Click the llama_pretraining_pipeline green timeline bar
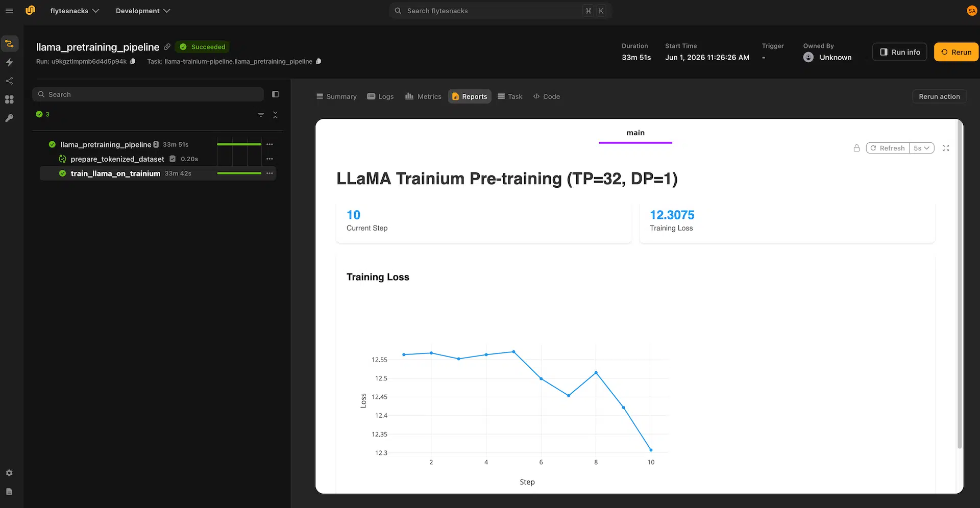 (x=239, y=144)
